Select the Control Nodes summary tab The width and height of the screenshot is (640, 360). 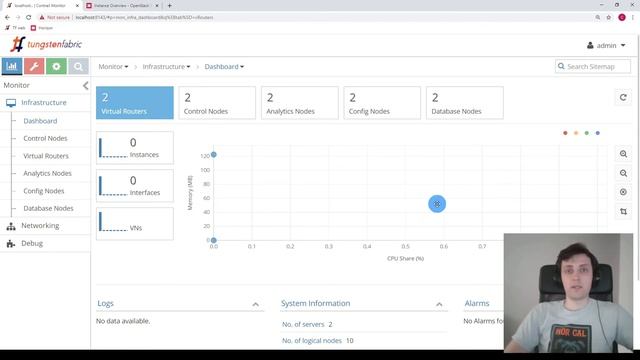[217, 103]
